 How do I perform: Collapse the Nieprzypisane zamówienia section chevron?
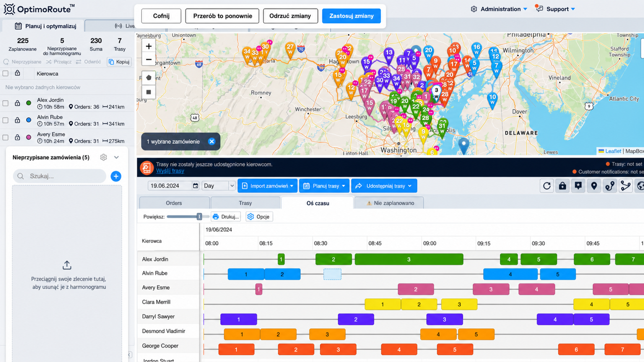tap(116, 157)
